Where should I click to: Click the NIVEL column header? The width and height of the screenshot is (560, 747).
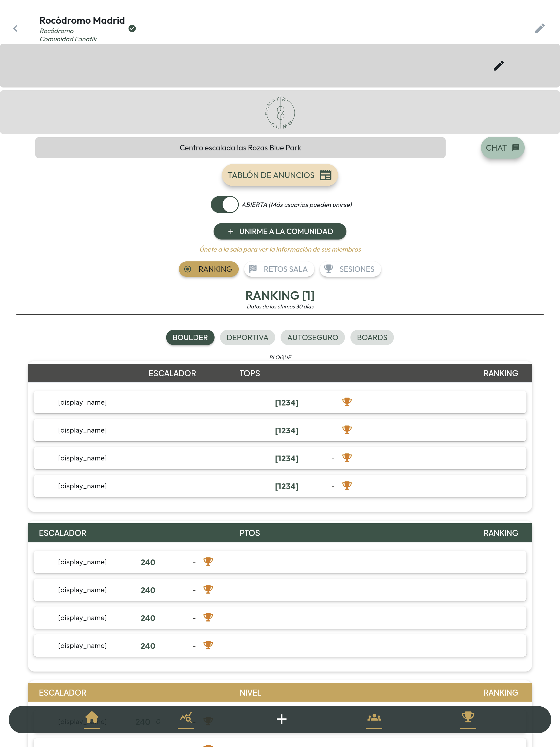click(x=250, y=693)
